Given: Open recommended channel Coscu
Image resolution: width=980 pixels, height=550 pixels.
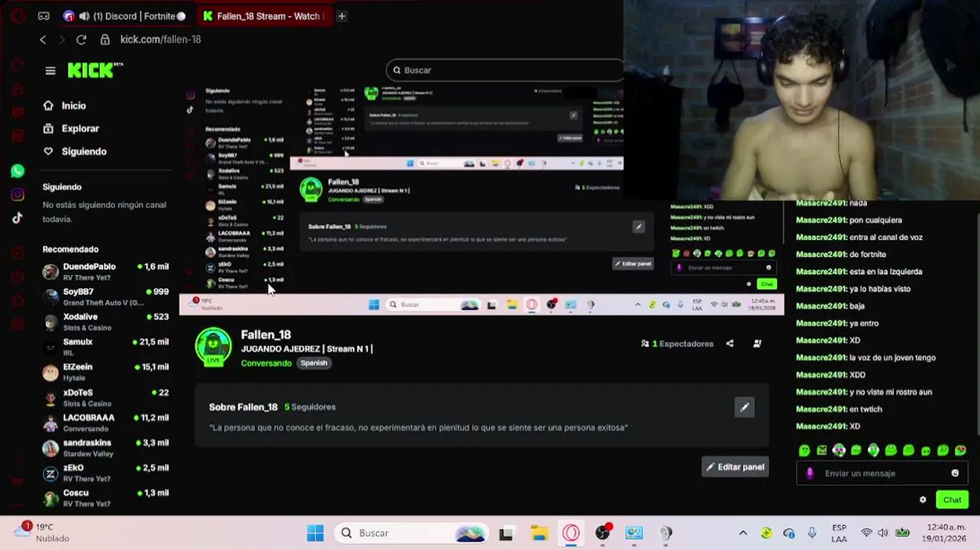Looking at the screenshot, I should click(106, 499).
